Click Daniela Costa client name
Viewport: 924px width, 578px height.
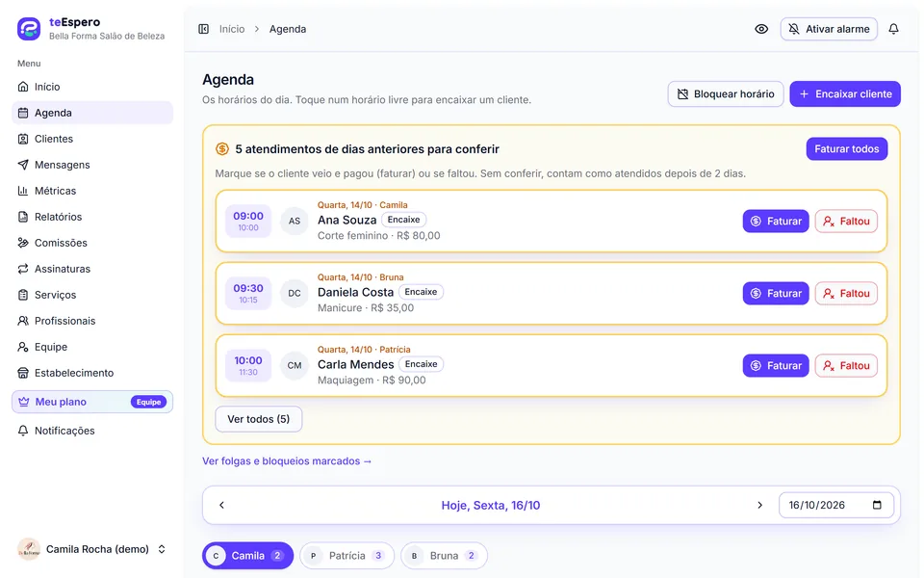point(355,292)
